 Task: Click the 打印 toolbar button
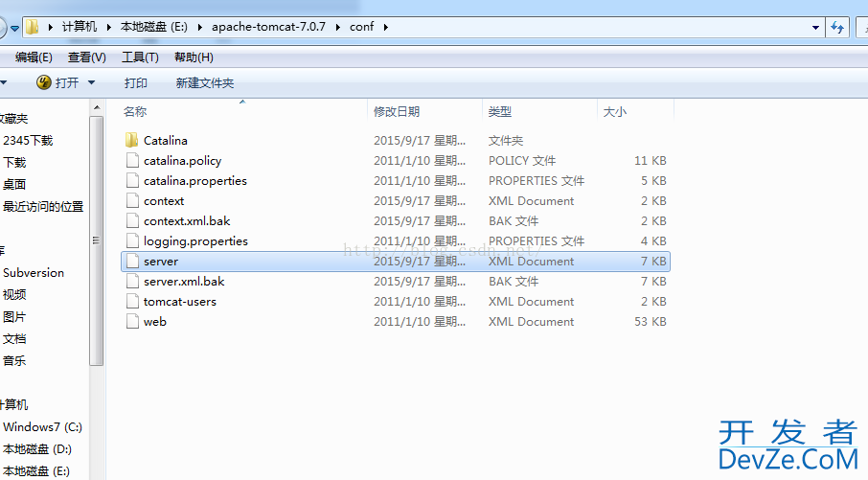(x=136, y=83)
